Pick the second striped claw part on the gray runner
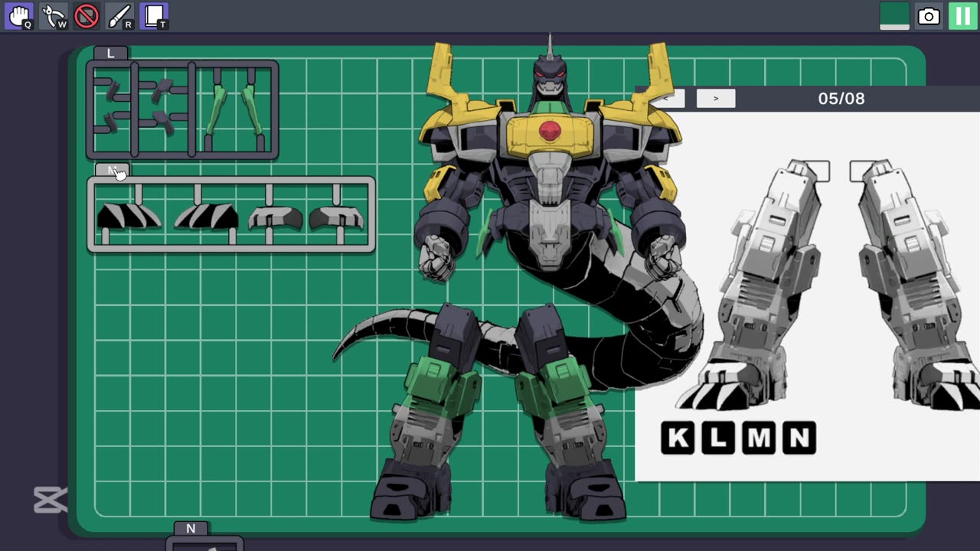Viewport: 980px width, 551px height. (205, 216)
